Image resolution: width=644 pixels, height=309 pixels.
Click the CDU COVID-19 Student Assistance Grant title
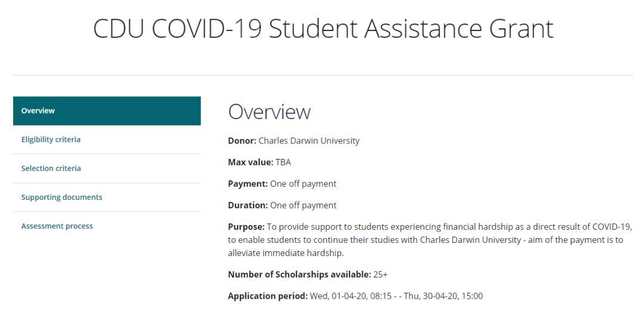323,29
